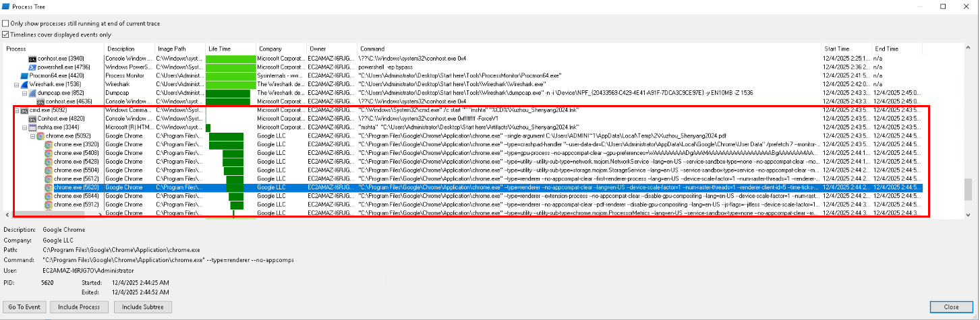
Task: Click the Conhost.exe (4820) icon
Action: coord(32,119)
